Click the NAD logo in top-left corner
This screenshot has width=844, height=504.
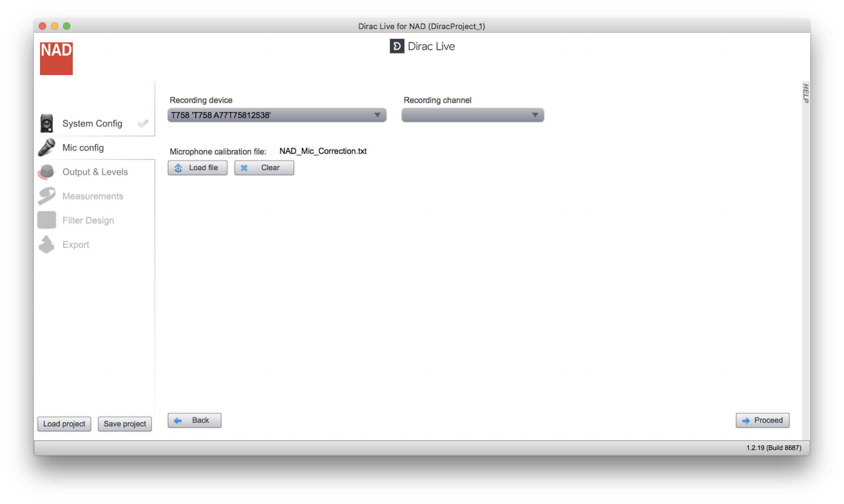[56, 58]
